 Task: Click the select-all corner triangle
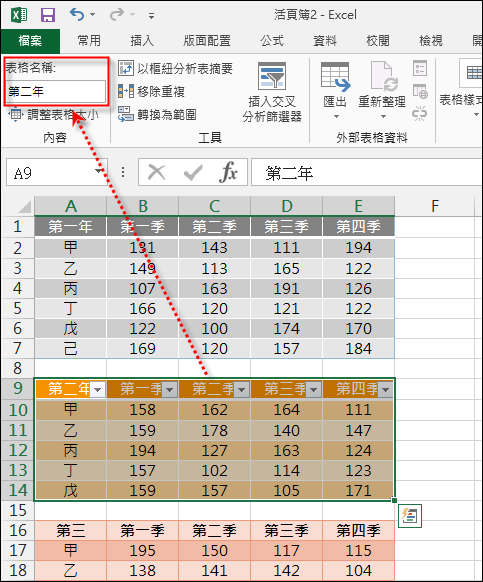[x=24, y=206]
